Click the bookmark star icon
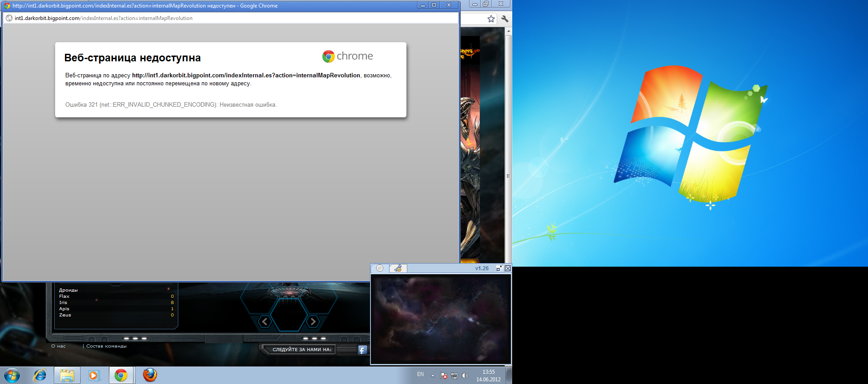The height and width of the screenshot is (384, 868). point(491,19)
